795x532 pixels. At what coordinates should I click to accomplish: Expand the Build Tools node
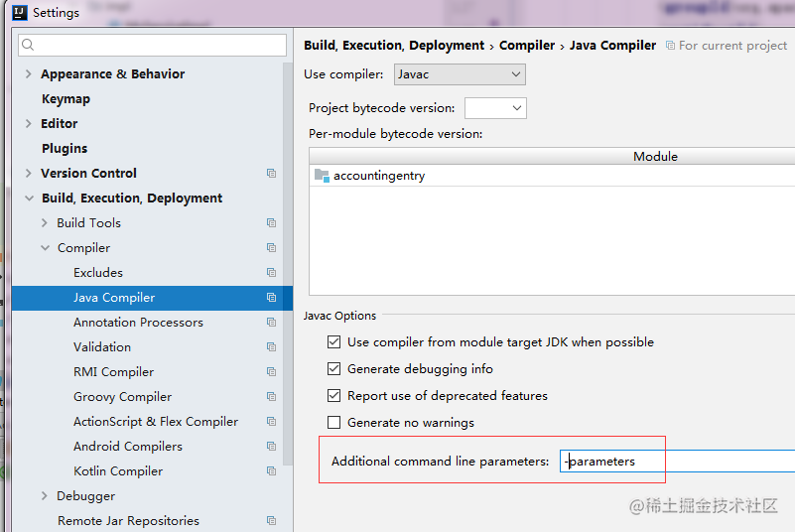(x=45, y=223)
